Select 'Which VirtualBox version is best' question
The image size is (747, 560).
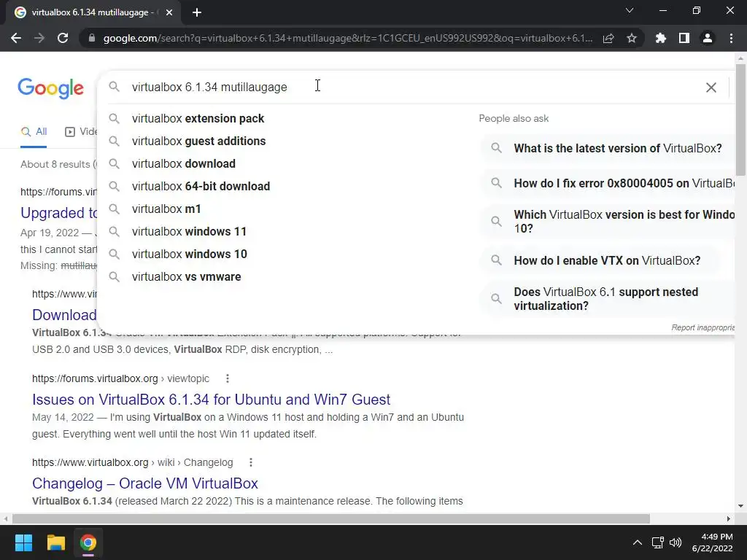608,222
